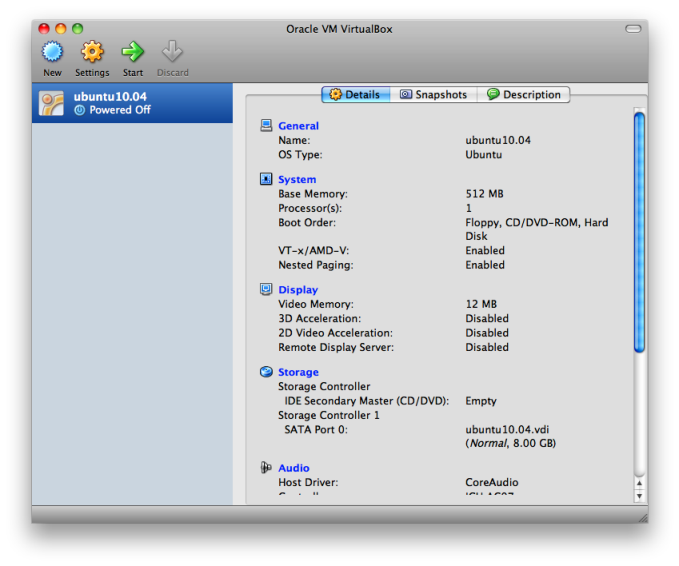Click the OS Type value Ubuntu
The width and height of the screenshot is (679, 566).
(x=484, y=155)
